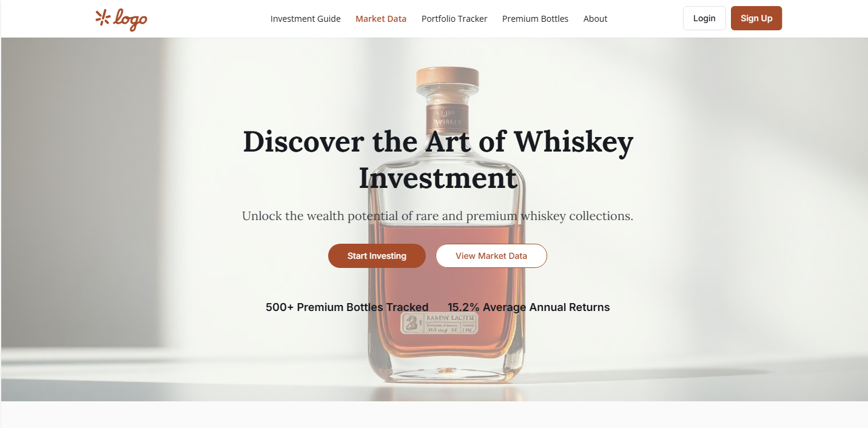Viewport: 868px width, 428px height.
Task: Click the Login button
Action: point(704,18)
